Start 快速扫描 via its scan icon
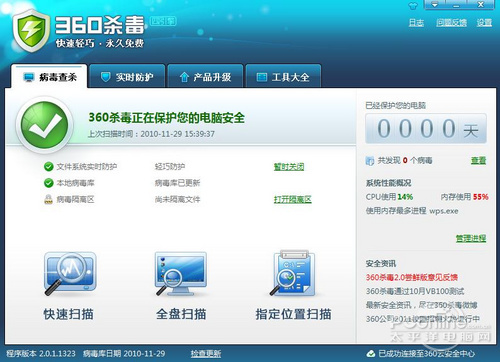The height and width of the screenshot is (362, 500). point(70,274)
